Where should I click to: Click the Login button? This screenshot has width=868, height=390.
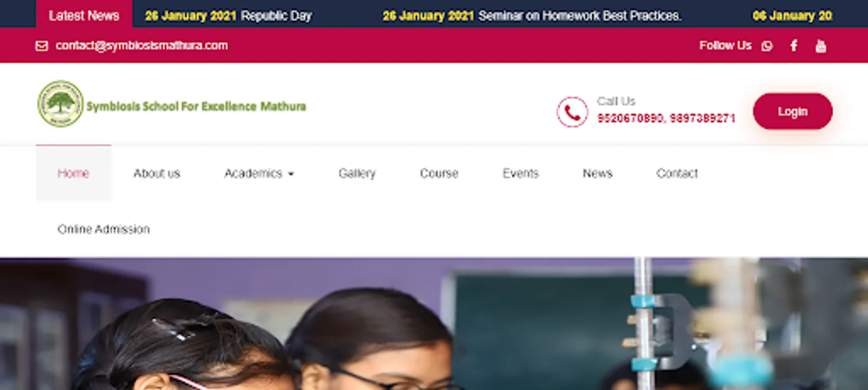click(793, 111)
